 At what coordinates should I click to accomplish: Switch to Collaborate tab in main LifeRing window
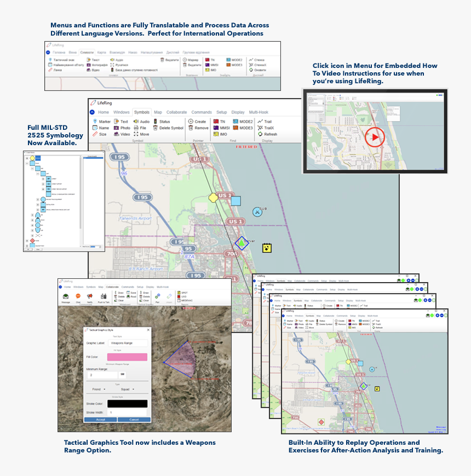coord(176,112)
